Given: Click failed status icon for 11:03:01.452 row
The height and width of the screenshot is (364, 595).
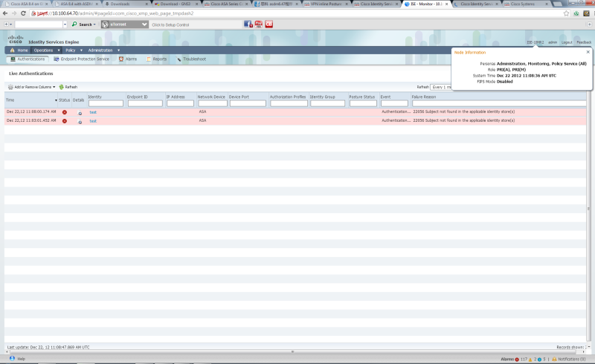Looking at the screenshot, I should (65, 121).
